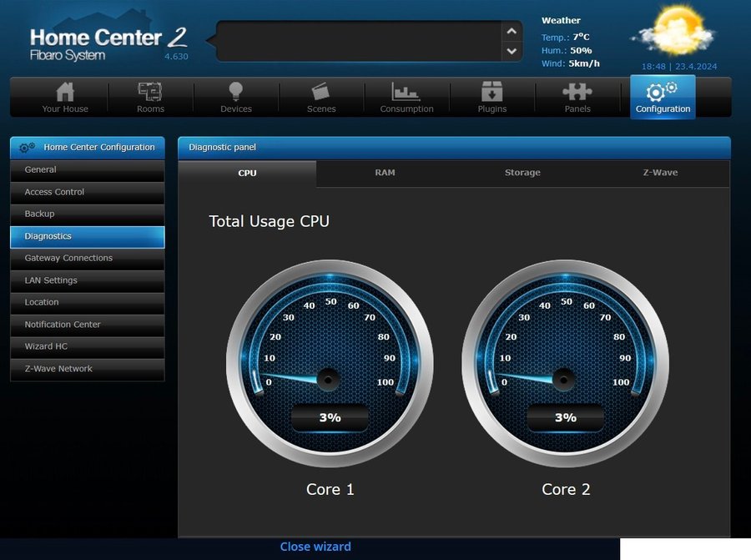Viewport: 751px width, 560px height.
Task: Open the Consumption chart icon
Action: pyautogui.click(x=406, y=91)
